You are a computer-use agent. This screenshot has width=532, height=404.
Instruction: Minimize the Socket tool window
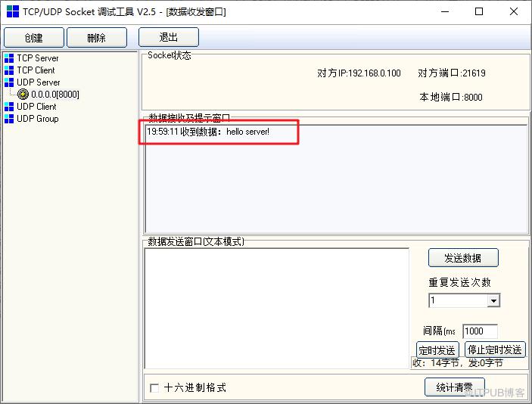pos(445,11)
